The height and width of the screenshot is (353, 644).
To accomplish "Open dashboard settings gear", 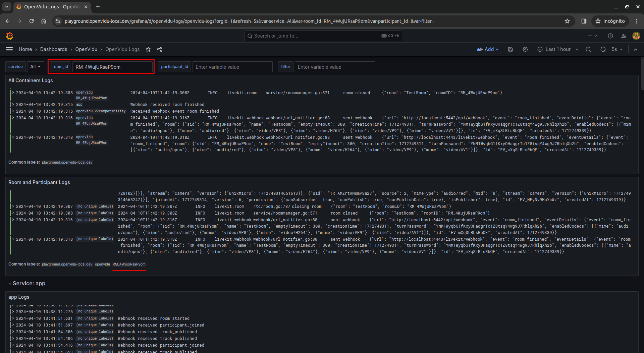I will (525, 49).
